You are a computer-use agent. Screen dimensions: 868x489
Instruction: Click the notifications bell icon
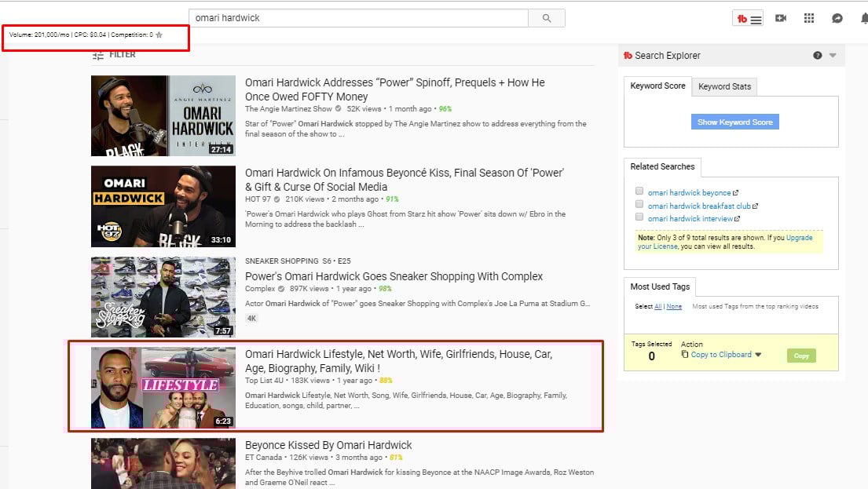(863, 19)
